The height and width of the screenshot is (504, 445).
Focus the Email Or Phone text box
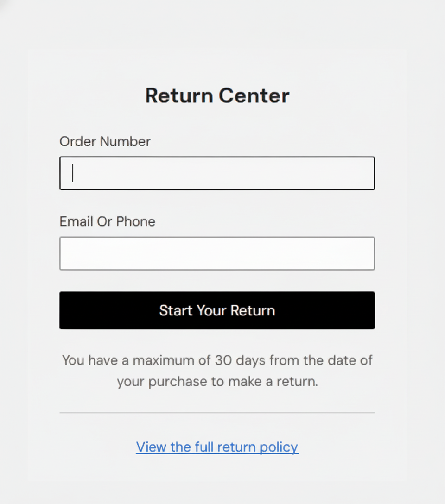[x=217, y=253]
